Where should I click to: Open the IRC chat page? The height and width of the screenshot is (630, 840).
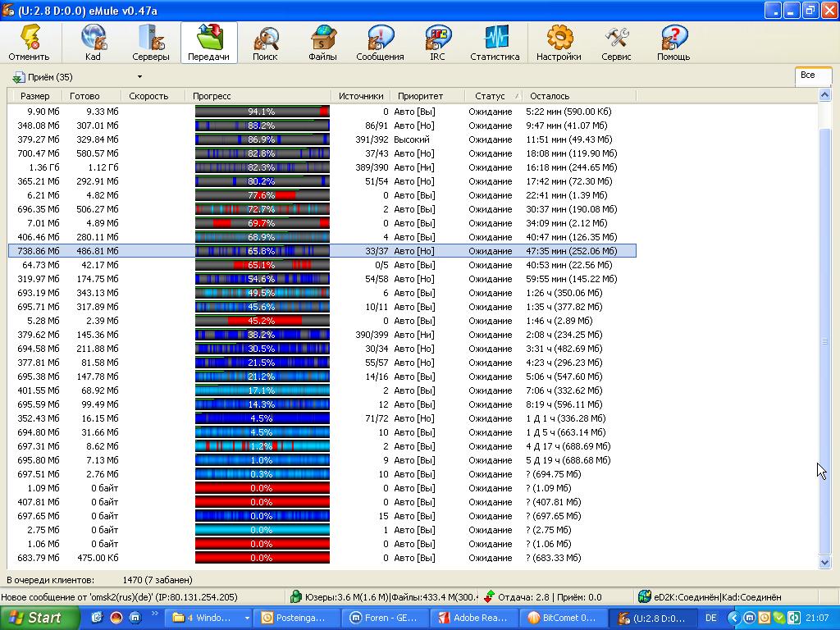coord(438,43)
